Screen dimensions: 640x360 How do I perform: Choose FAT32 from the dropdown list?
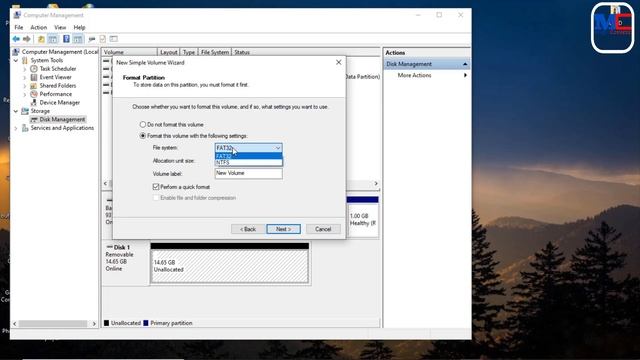point(249,156)
